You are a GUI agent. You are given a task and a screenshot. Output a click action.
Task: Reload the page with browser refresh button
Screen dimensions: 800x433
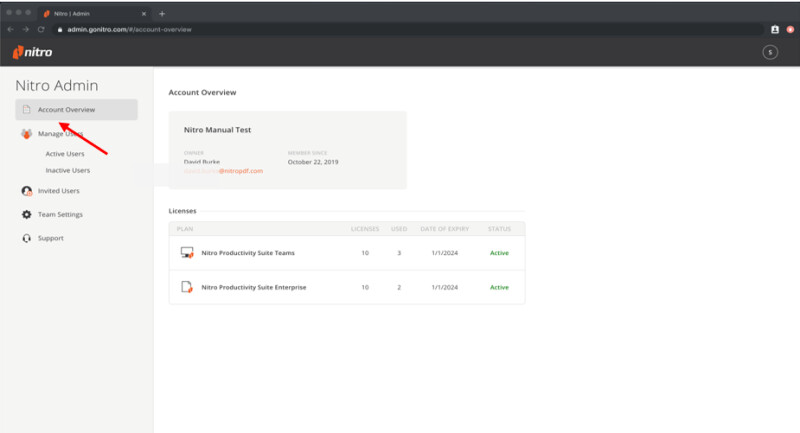[41, 29]
